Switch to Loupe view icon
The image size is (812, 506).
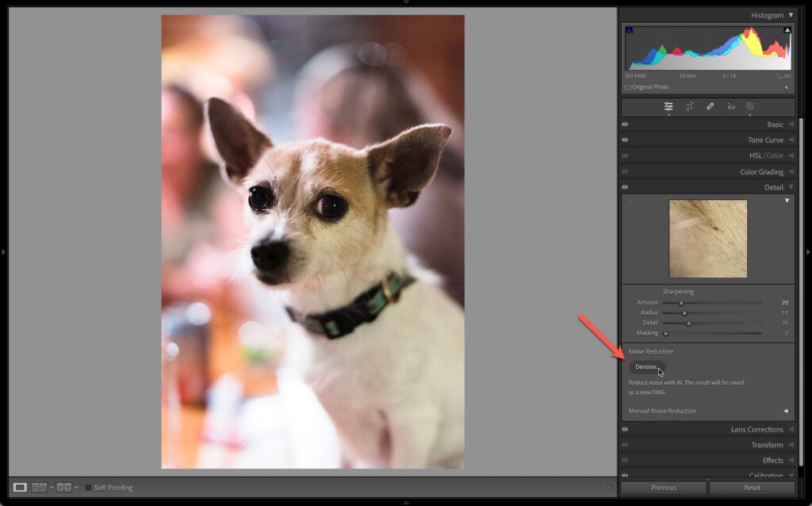coord(20,487)
